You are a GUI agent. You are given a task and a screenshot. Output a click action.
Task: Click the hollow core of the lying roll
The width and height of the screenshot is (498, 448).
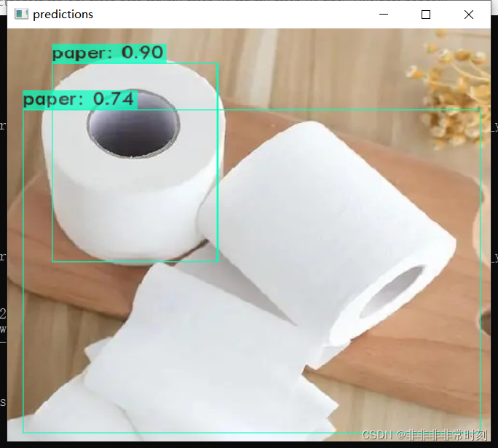pos(392,291)
